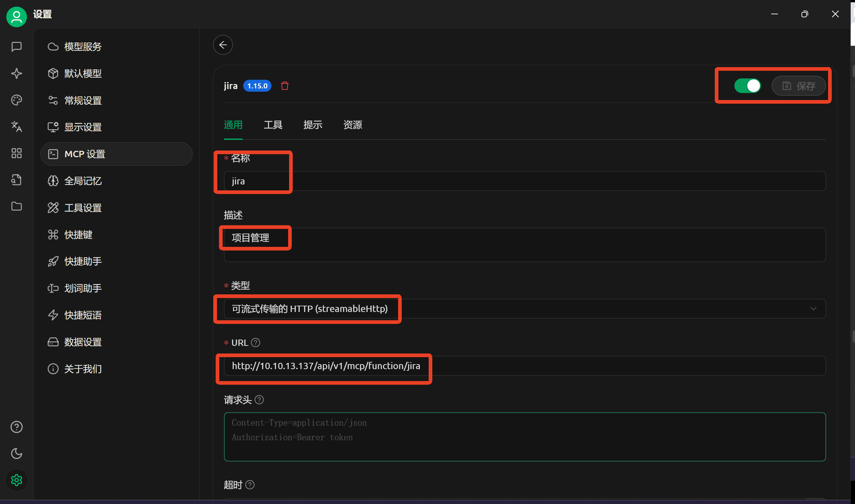
Task: Click the back arrow button
Action: pos(223,45)
